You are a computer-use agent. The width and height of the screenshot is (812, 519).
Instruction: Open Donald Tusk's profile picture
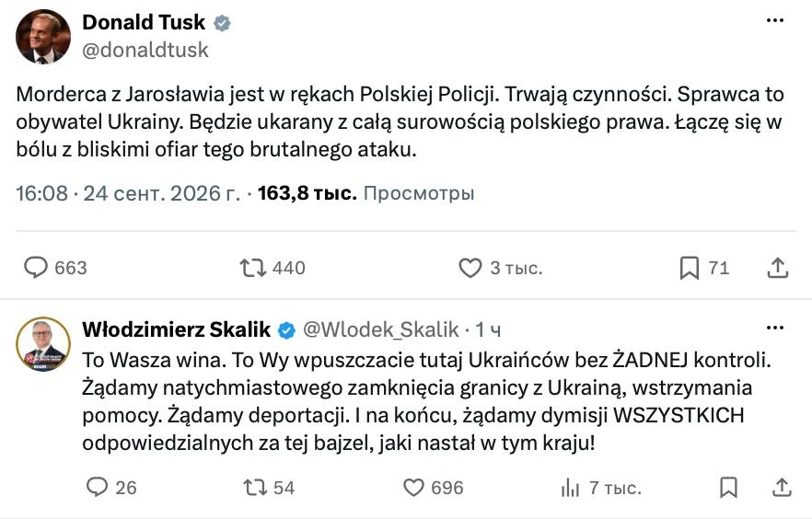coord(43,36)
